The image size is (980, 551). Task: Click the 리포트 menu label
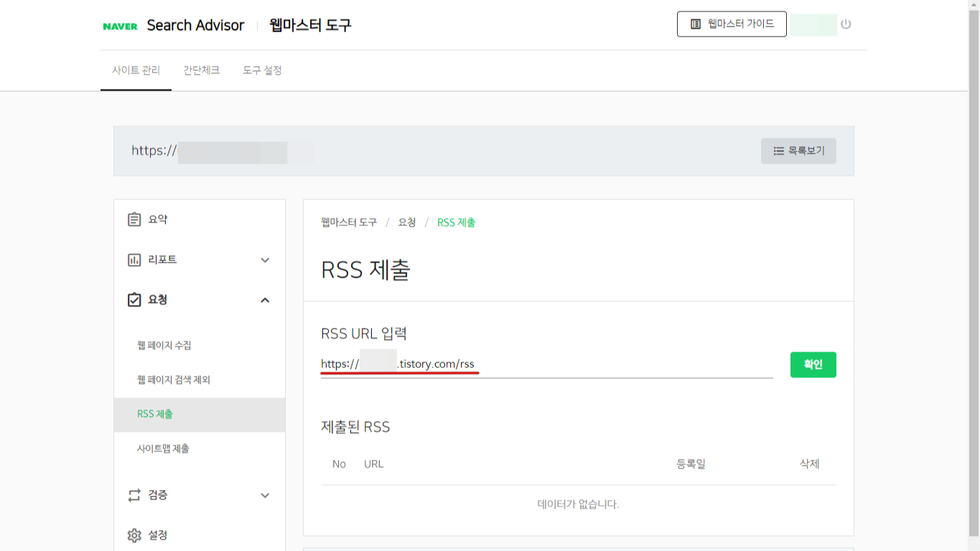coord(162,260)
